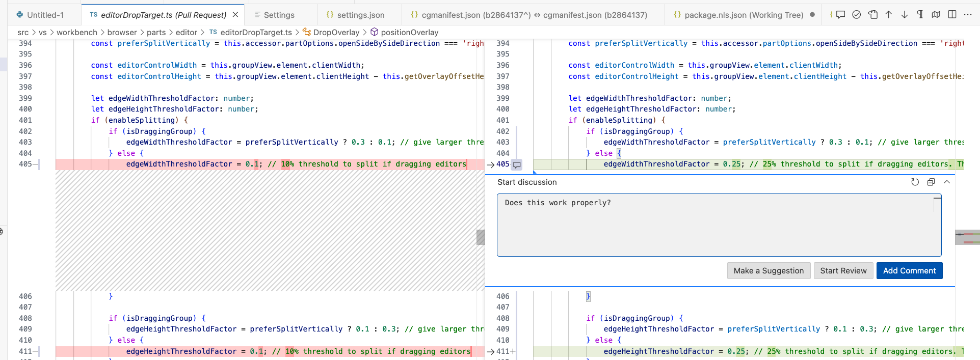Click the 'Start discussion' heading text
980x360 pixels.
pyautogui.click(x=527, y=182)
